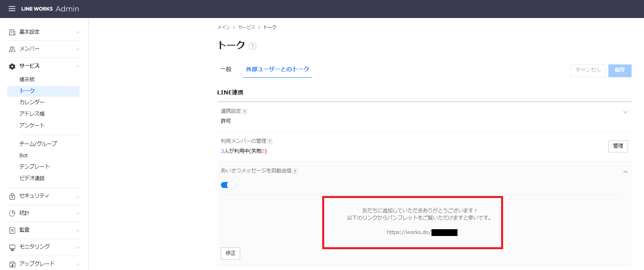This screenshot has width=644, height=270.
Task: Click the セキュリティ lock icon in sidebar
Action: point(12,196)
